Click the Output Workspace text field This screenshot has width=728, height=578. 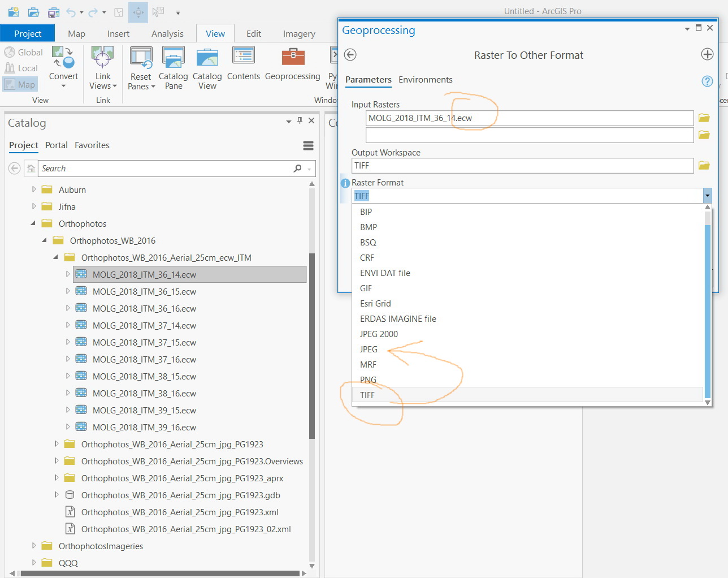(522, 165)
